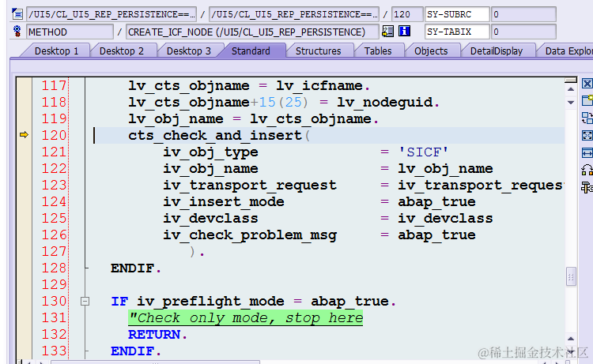593x364 pixels.
Task: Click the code 'lv_cts_objname = lv_icfname.'
Action: click(x=249, y=86)
